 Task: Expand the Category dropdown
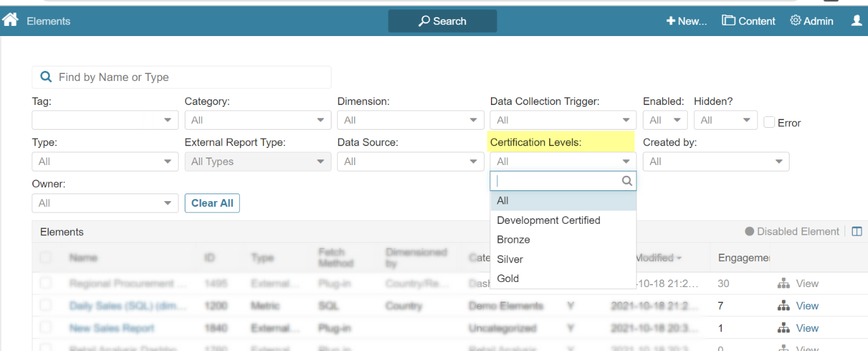[257, 120]
